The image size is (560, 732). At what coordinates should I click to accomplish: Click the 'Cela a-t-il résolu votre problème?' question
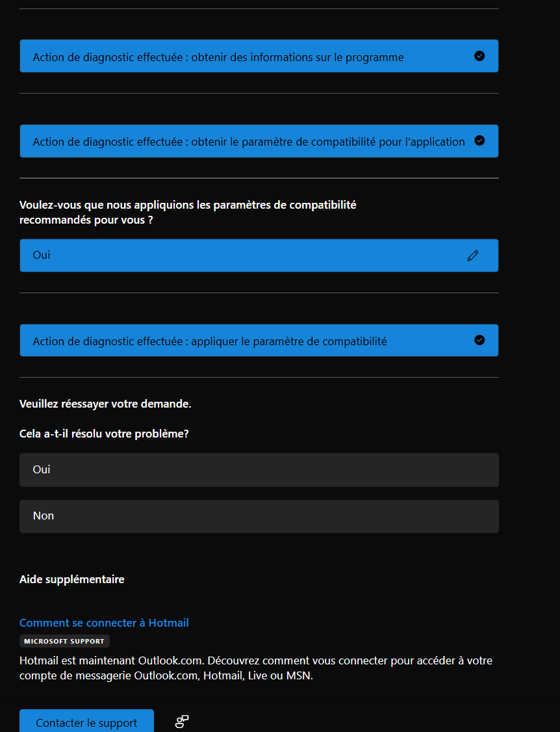(104, 434)
